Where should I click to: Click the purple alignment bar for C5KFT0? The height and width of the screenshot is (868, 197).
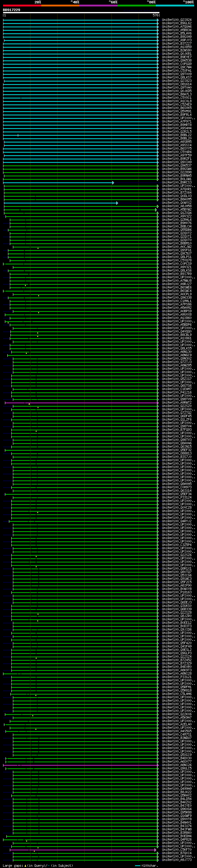click(83, 850)
